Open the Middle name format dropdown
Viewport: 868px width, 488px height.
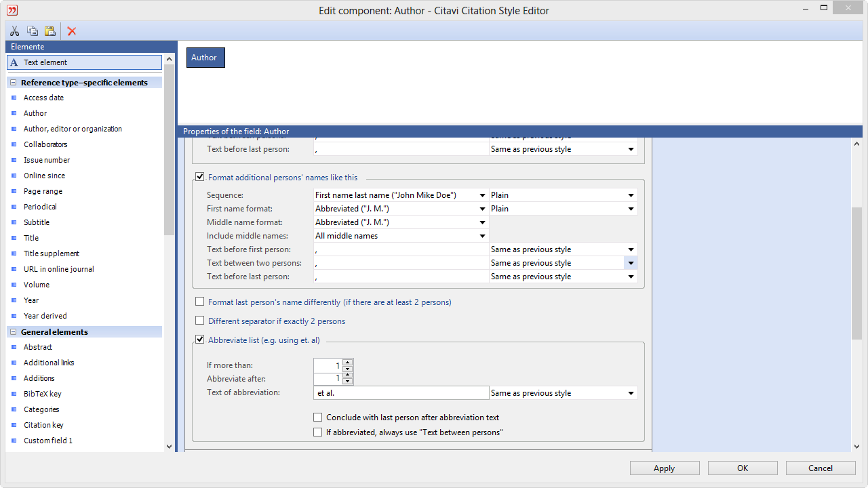pyautogui.click(x=482, y=222)
